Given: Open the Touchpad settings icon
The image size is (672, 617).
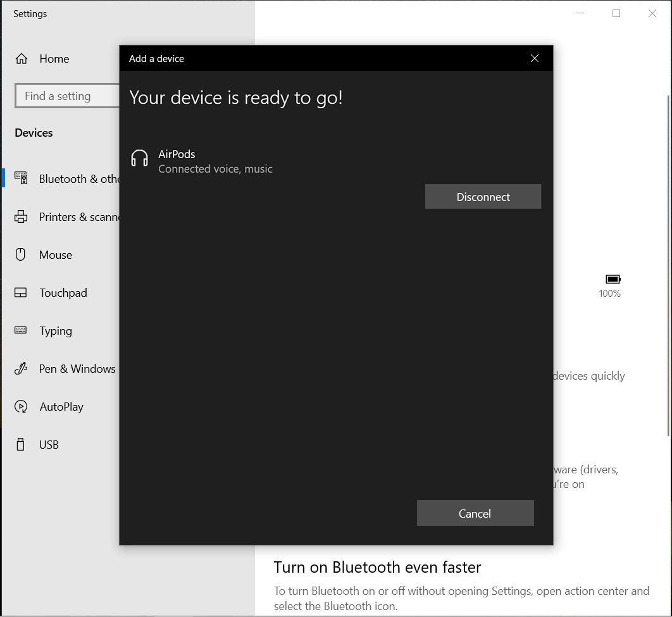Looking at the screenshot, I should point(21,293).
